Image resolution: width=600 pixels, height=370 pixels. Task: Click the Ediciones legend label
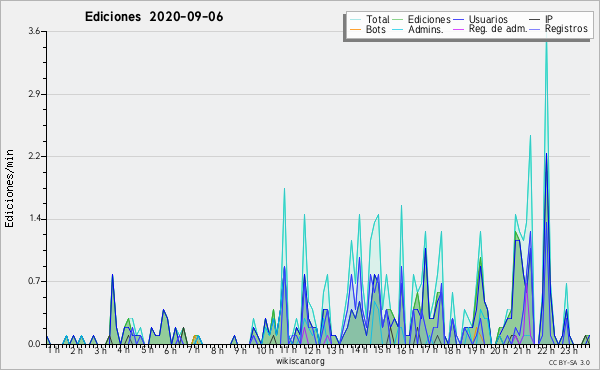coord(429,19)
